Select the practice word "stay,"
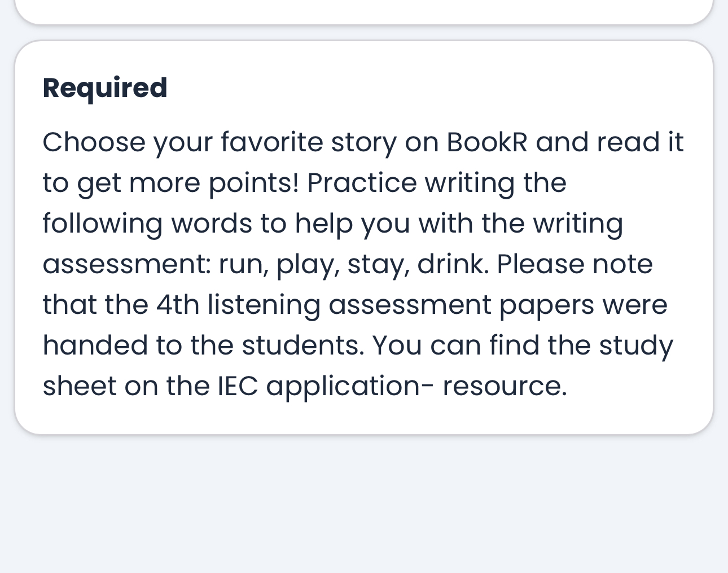Image resolution: width=728 pixels, height=573 pixels. [378, 264]
